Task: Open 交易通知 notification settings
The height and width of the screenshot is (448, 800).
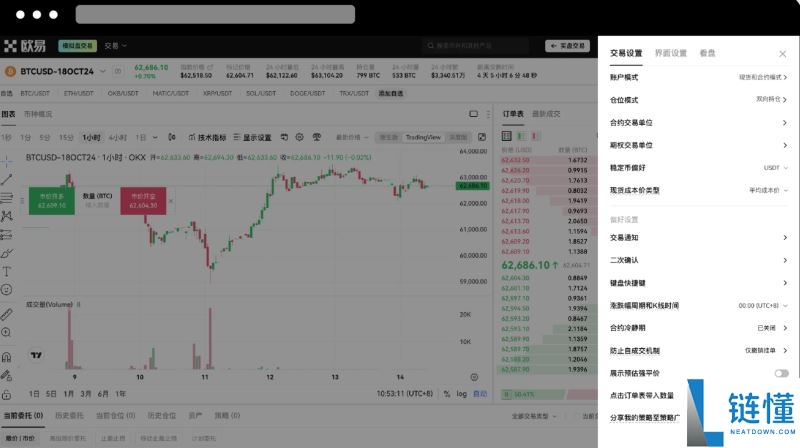Action: pos(698,238)
